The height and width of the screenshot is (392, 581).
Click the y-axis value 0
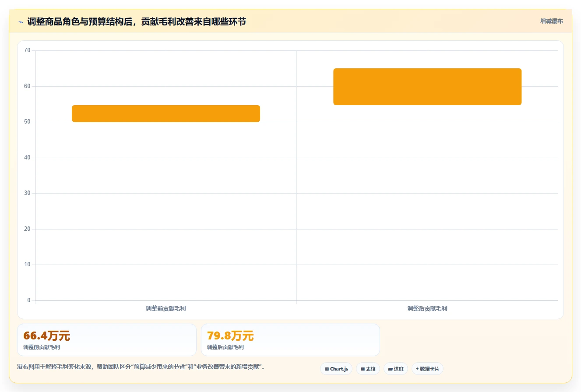click(29, 300)
